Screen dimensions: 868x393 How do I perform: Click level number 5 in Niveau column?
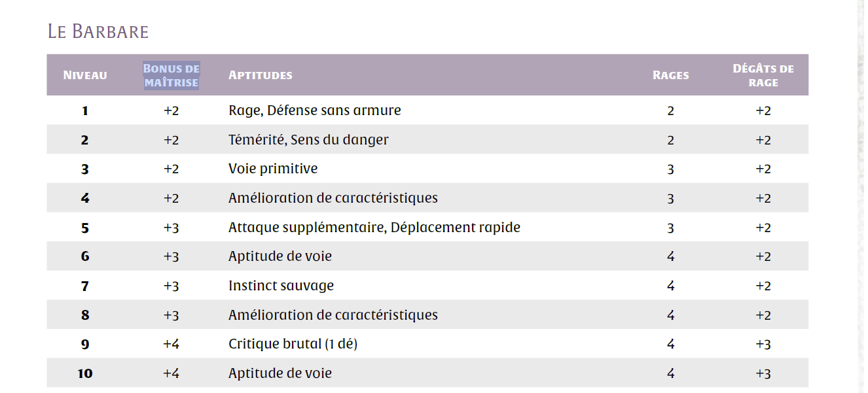point(85,228)
